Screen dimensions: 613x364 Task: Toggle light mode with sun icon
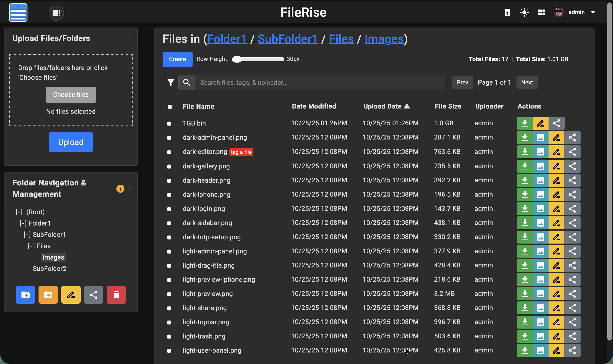click(x=524, y=12)
